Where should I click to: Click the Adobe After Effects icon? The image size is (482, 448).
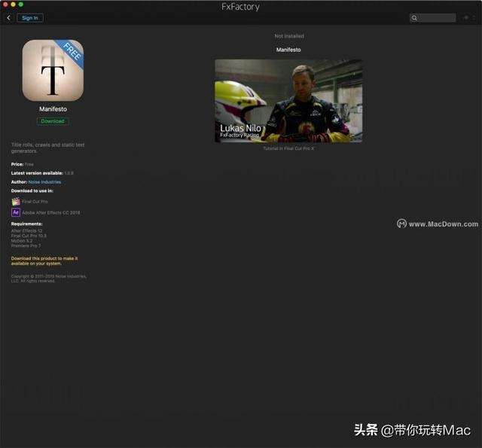pos(16,212)
